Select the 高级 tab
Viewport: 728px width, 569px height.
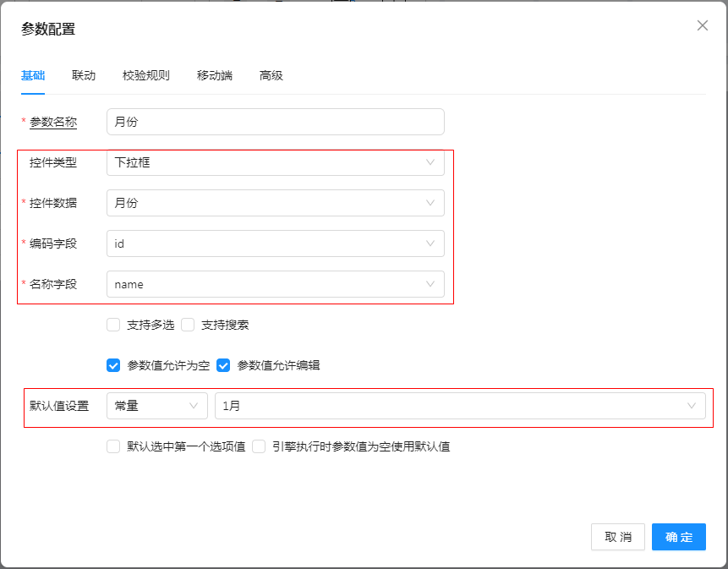click(x=271, y=75)
